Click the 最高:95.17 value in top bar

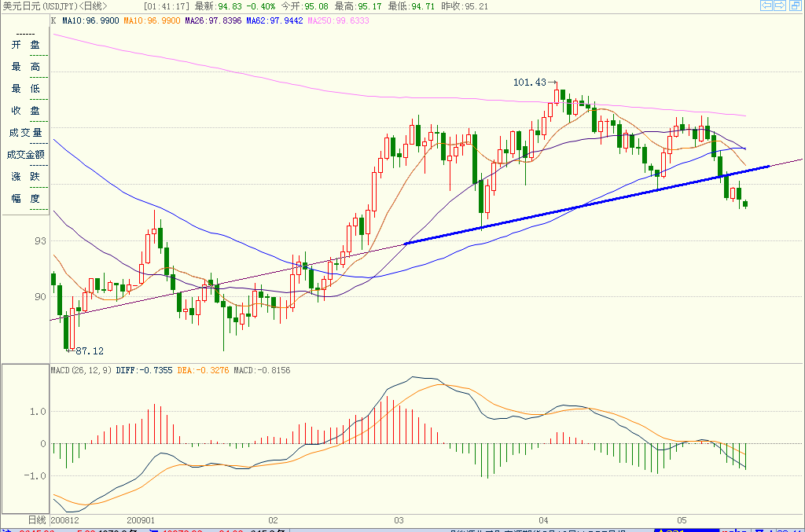358,6
